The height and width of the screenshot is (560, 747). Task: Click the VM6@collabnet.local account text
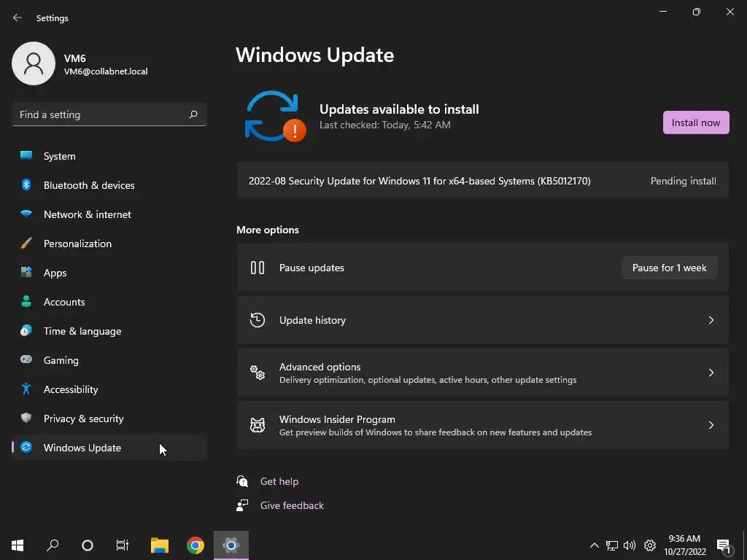[106, 71]
